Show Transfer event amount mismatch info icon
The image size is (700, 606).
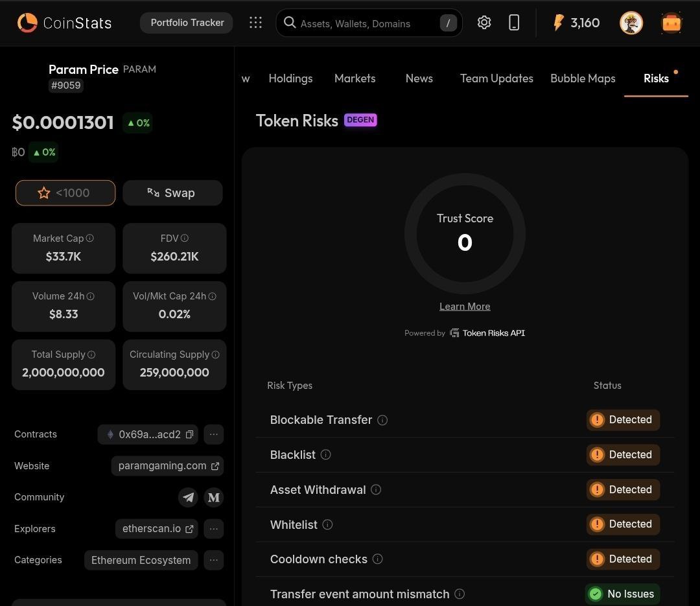pyautogui.click(x=460, y=594)
